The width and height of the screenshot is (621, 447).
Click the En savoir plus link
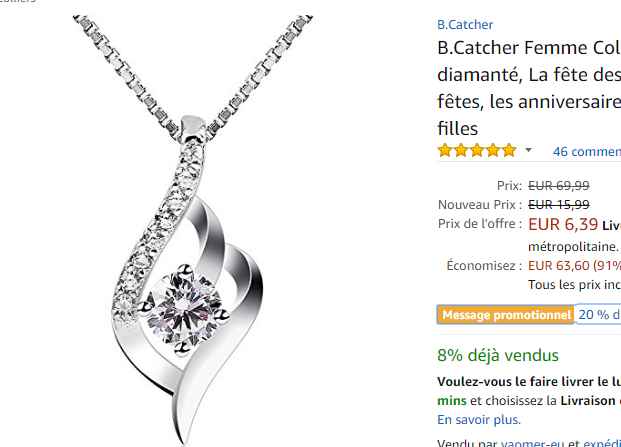pyautogui.click(x=479, y=420)
